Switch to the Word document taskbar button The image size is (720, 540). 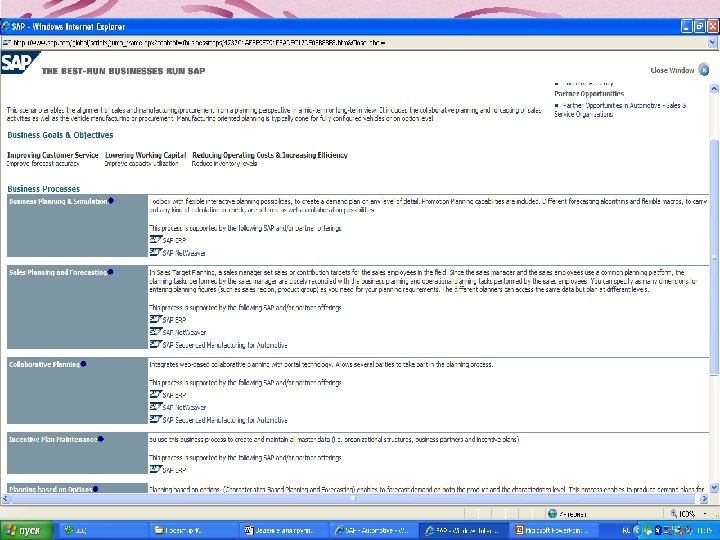coord(284,530)
